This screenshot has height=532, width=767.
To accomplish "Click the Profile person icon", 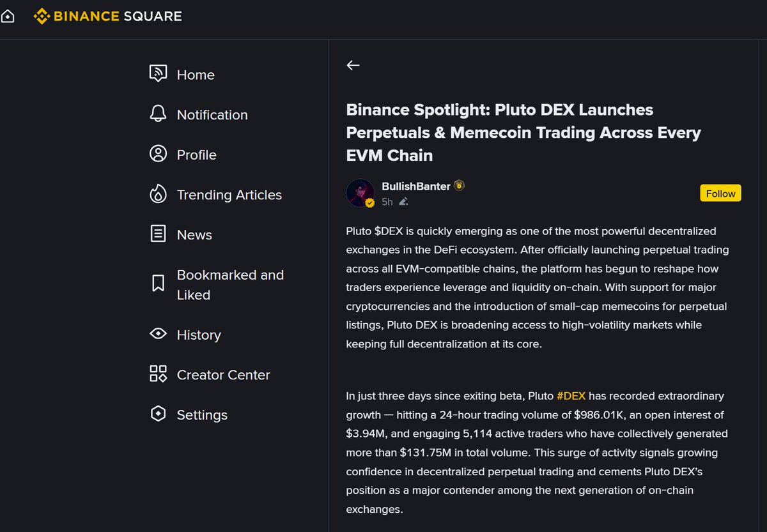I will click(158, 154).
